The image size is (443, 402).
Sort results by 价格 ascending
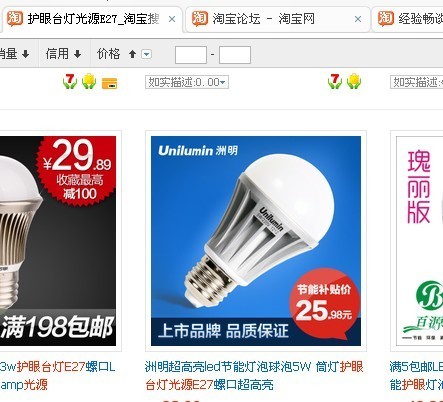pyautogui.click(x=116, y=54)
